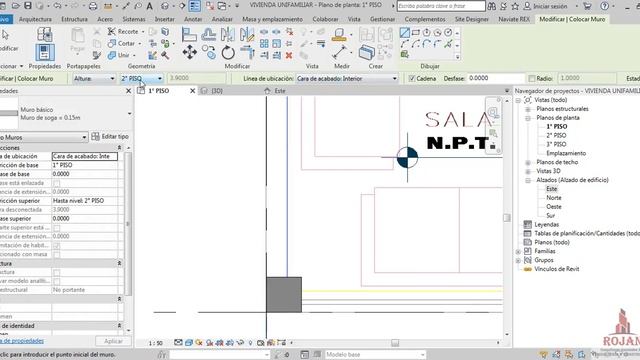Viewport: 640px width, 360px height.
Task: Click the Print icon in quick access toolbar
Action: pos(93,6)
